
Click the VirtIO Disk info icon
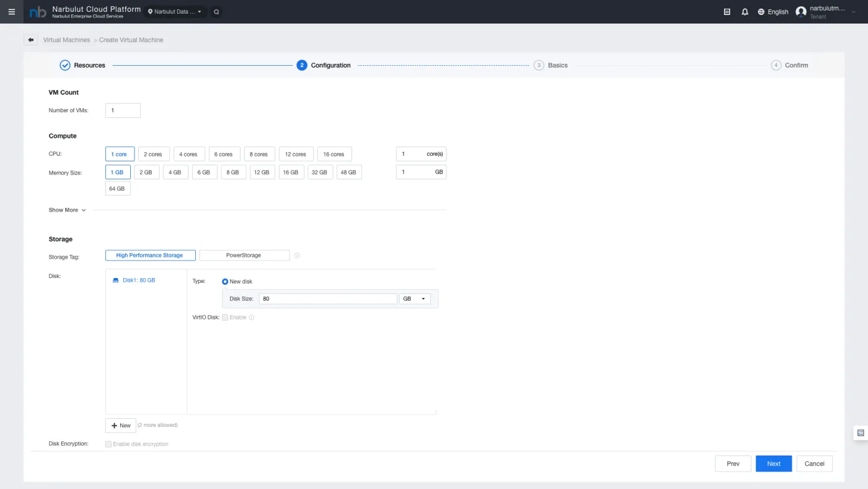pos(252,318)
